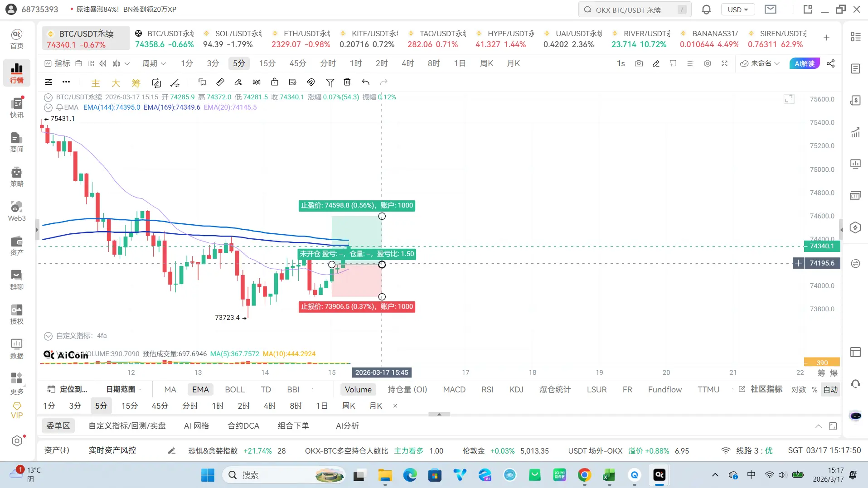The height and width of the screenshot is (488, 868).
Task: Click the screenshot camera icon in chart toolbar
Action: pyautogui.click(x=639, y=63)
